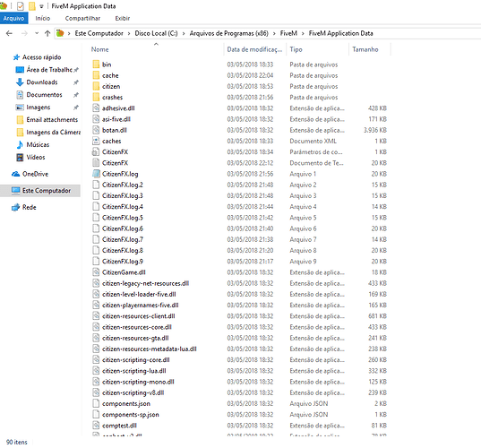Click the Downloads icon in quick access
Image resolution: width=481 pixels, height=448 pixels.
tap(20, 82)
